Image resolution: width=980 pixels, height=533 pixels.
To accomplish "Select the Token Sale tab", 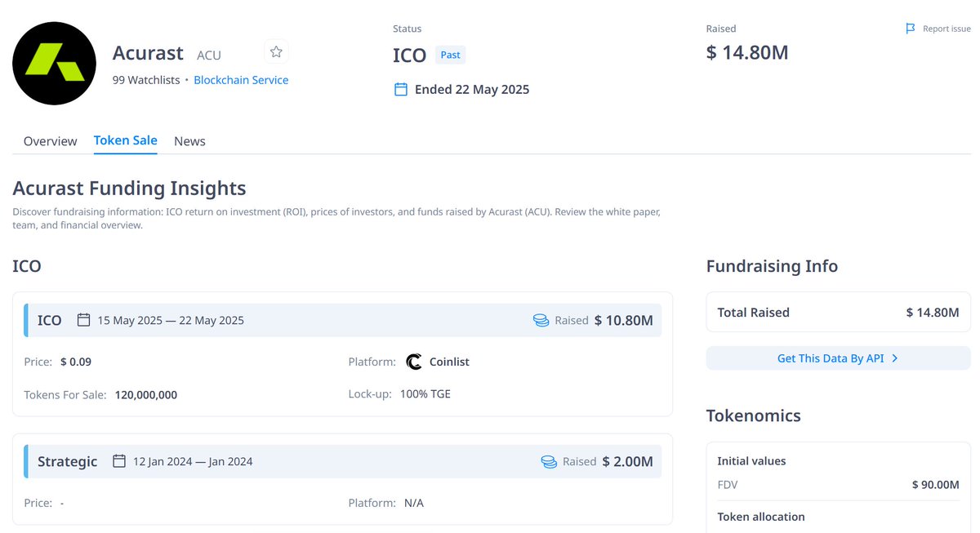I will tap(125, 140).
